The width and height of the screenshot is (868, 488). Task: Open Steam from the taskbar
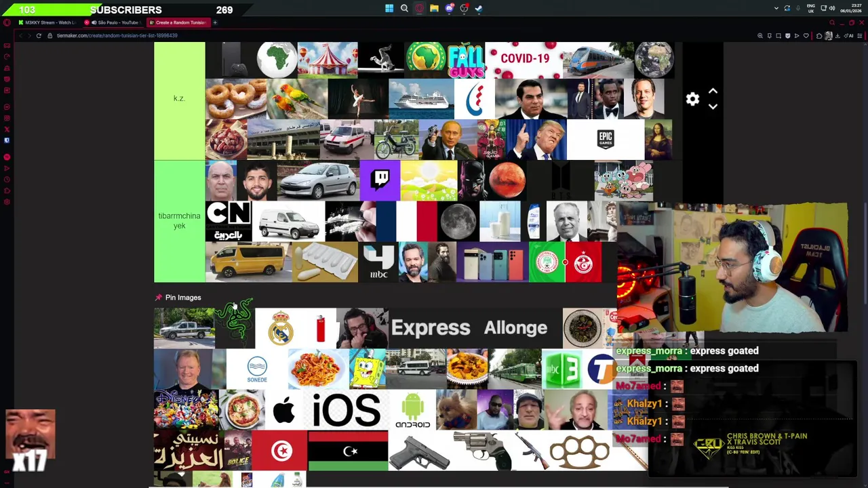tap(479, 9)
